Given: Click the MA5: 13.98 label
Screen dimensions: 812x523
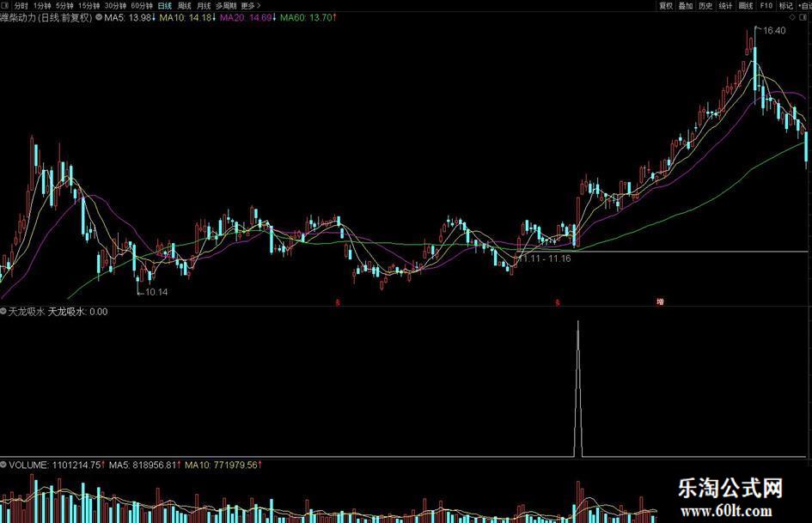Looking at the screenshot, I should pyautogui.click(x=130, y=17).
